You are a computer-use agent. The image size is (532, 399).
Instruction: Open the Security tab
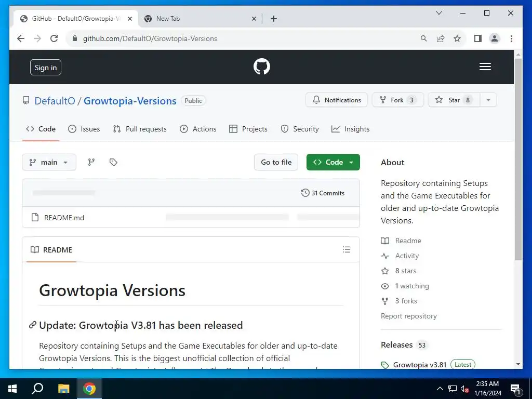pyautogui.click(x=300, y=129)
